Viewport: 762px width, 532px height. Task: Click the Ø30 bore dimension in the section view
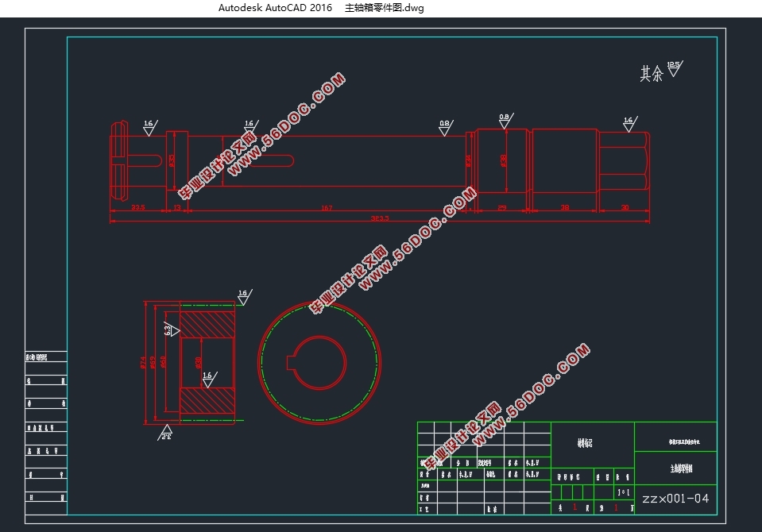point(199,362)
